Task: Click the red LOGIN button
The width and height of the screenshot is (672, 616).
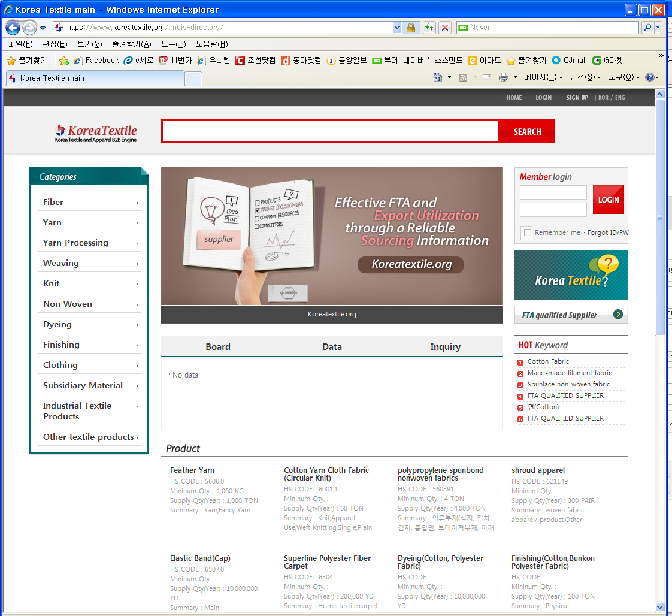Action: point(608,200)
